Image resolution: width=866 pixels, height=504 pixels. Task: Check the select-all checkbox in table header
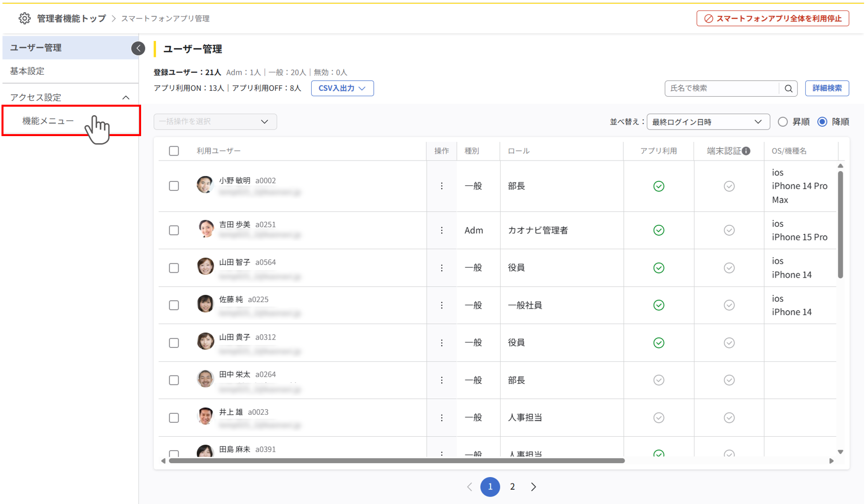tap(174, 151)
